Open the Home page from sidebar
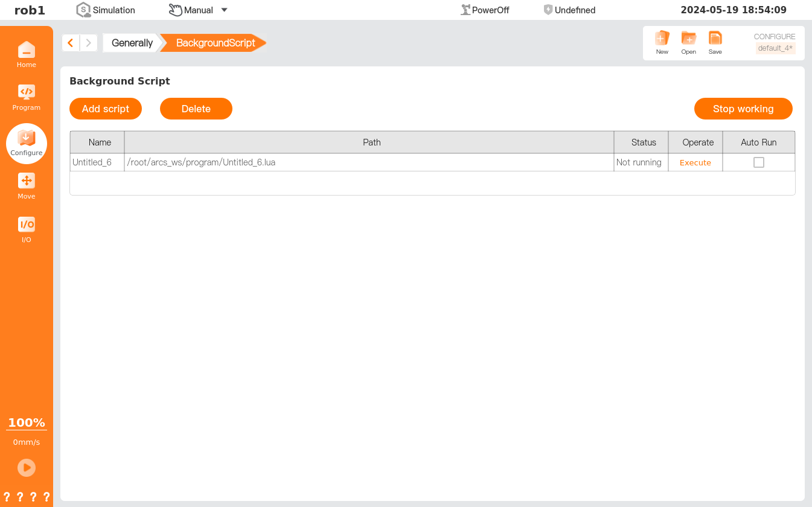The image size is (812, 507). coord(26,54)
